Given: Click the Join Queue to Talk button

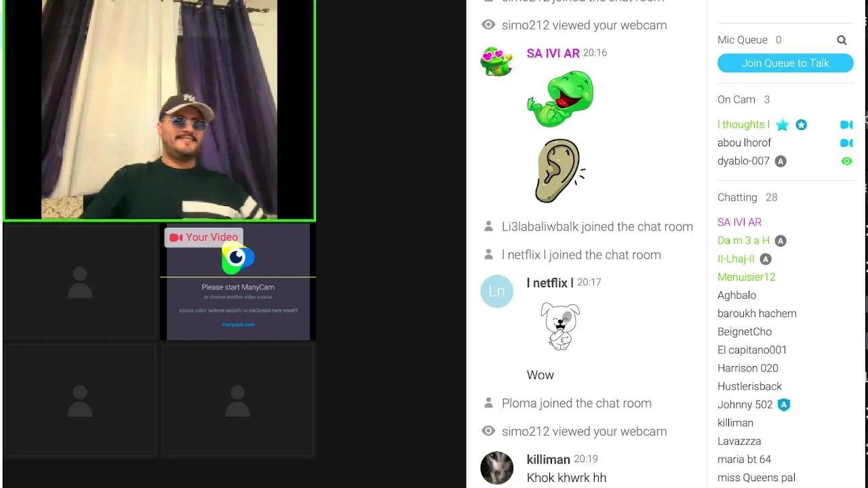Looking at the screenshot, I should [x=785, y=63].
